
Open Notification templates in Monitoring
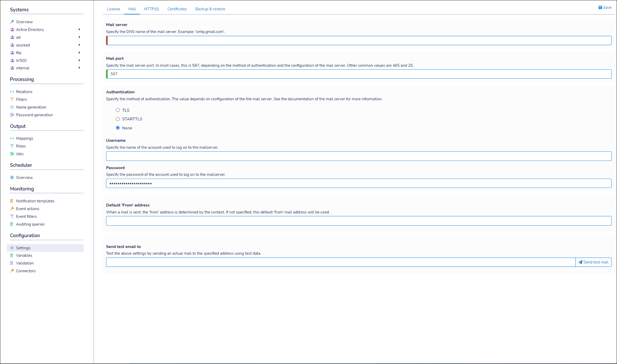click(35, 201)
